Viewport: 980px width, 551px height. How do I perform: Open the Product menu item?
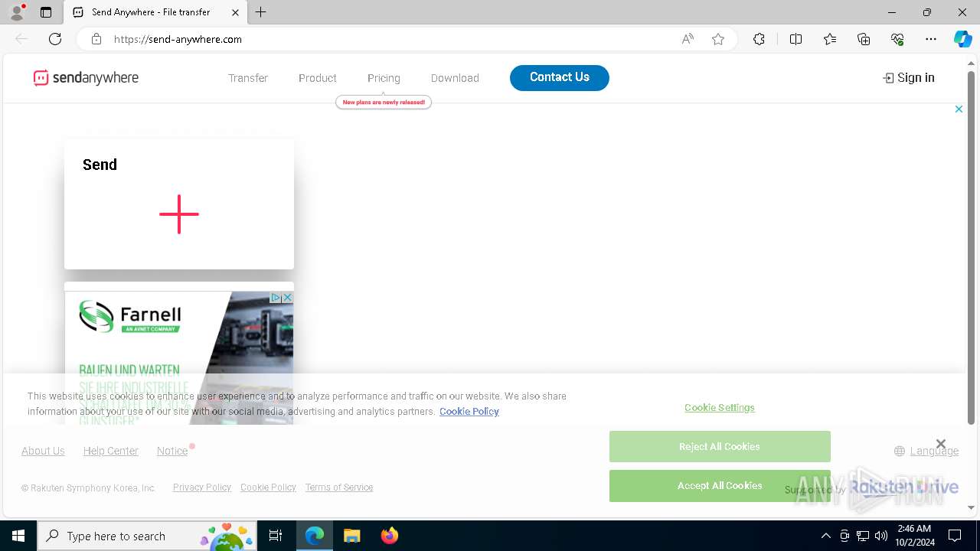tap(318, 78)
